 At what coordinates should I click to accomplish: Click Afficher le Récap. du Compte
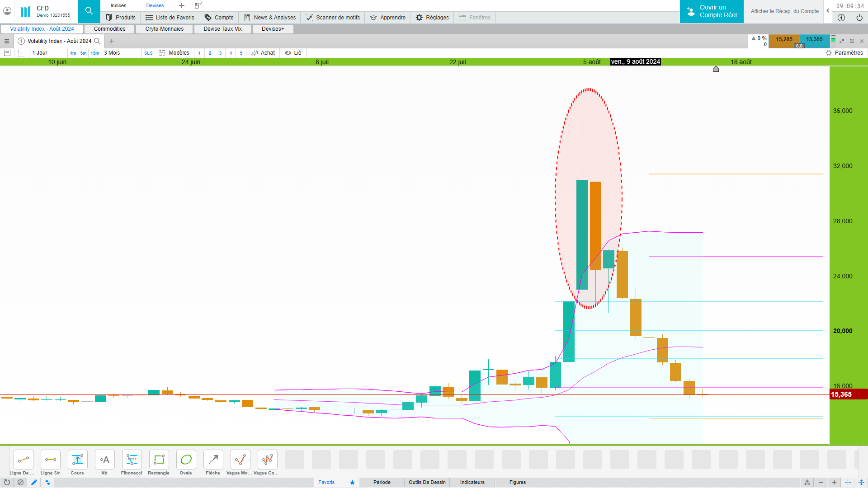pos(784,11)
